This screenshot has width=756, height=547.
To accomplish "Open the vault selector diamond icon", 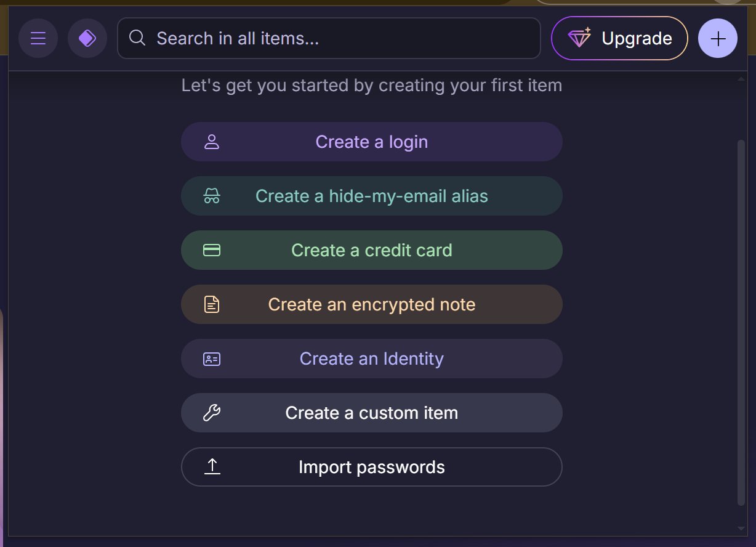I will [x=87, y=38].
